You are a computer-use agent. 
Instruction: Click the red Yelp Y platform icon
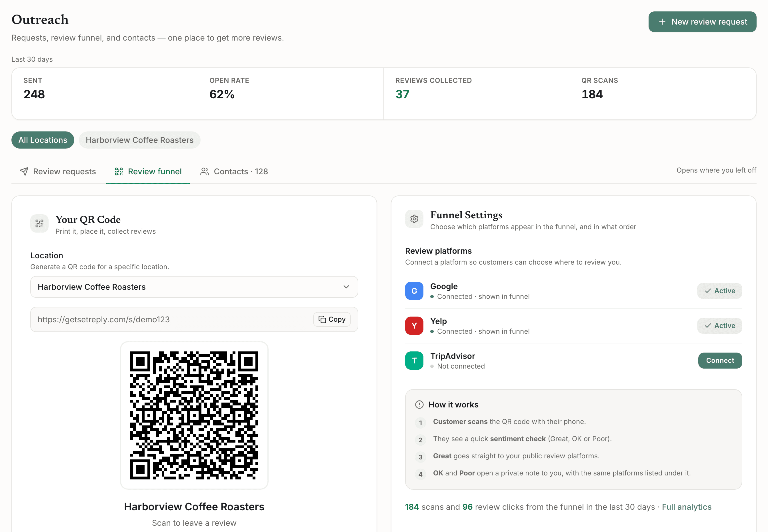414,326
